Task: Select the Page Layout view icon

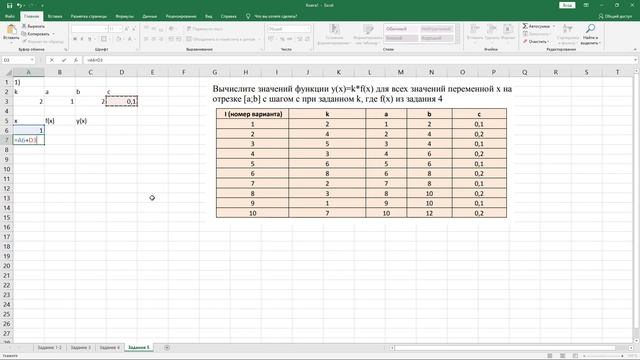Action: 562,356
